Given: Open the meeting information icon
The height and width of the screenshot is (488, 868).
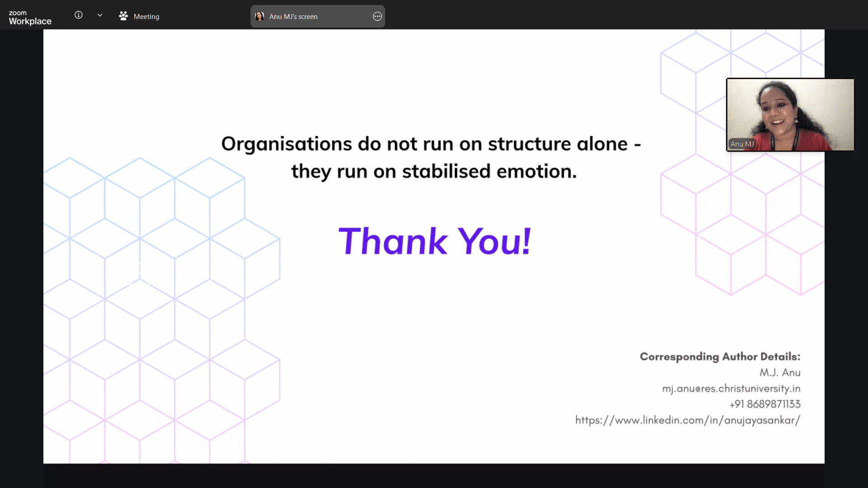Looking at the screenshot, I should pos(78,15).
